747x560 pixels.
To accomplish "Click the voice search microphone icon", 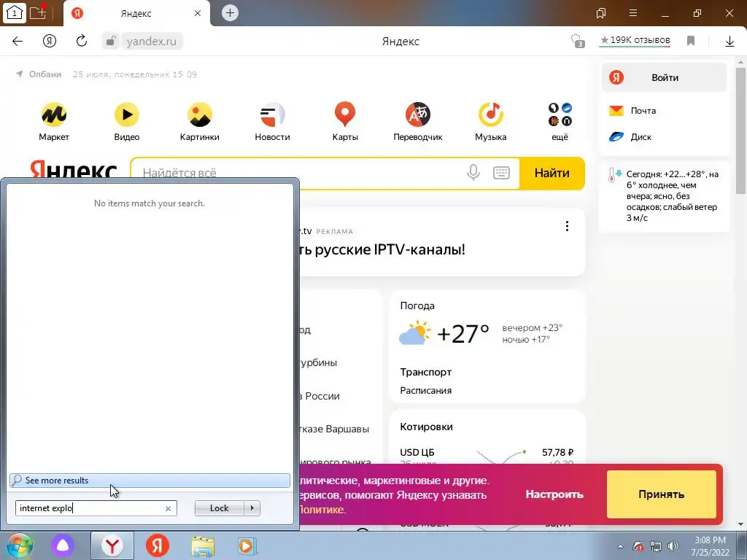I will [473, 172].
